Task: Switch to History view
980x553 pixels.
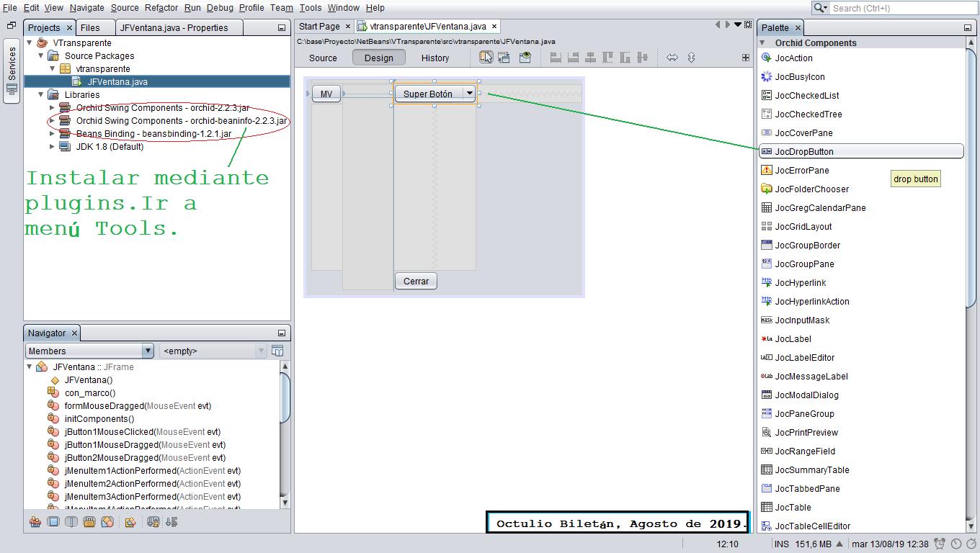Action: click(x=435, y=58)
